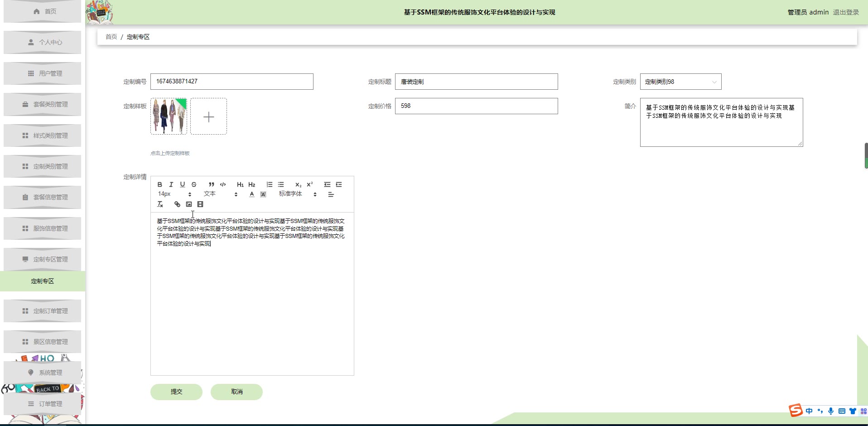Viewport: 868px width, 426px height.
Task: Open 套餐信息管理 in the sidebar
Action: (42, 197)
